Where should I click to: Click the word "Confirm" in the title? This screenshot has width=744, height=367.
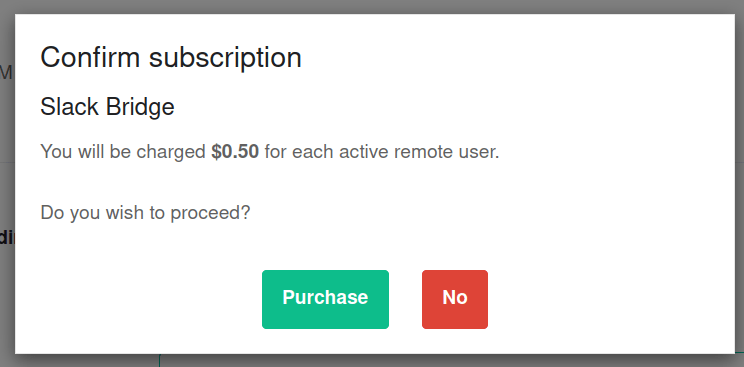tap(90, 57)
